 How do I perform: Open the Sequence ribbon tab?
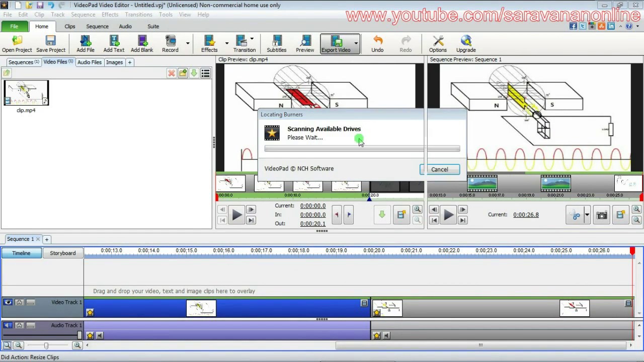tap(97, 26)
